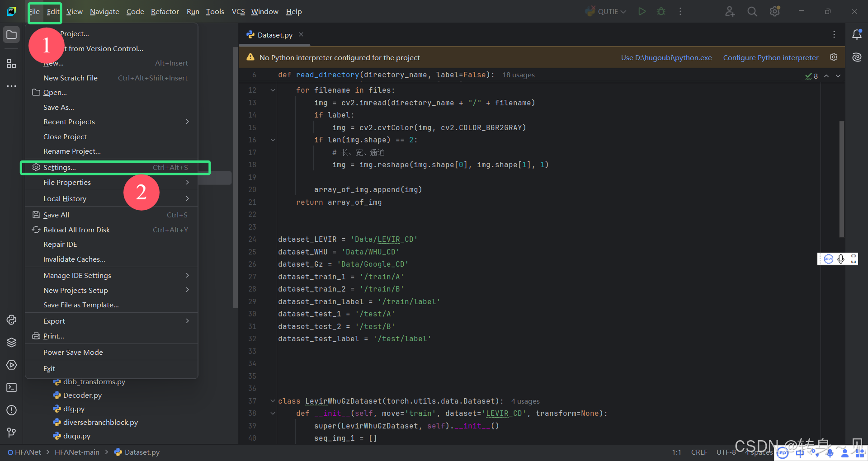Open the Navigate menu
This screenshot has width=868, height=461.
(x=104, y=12)
